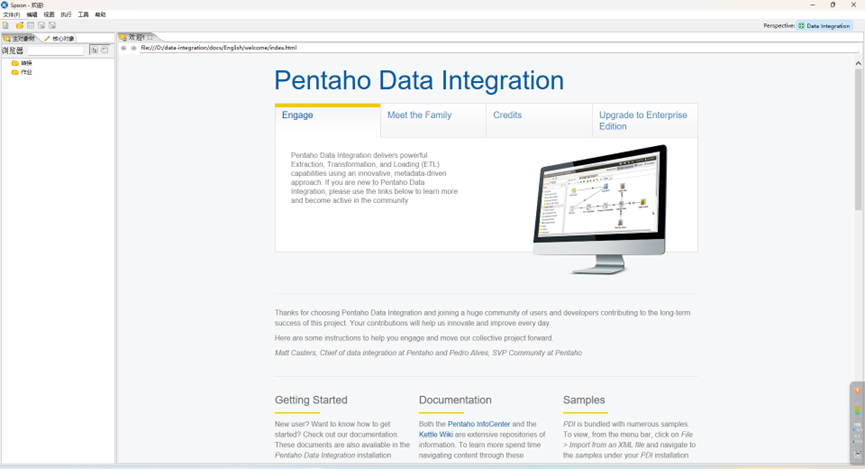865x469 pixels.
Task: Select the Engage tab
Action: click(x=328, y=120)
